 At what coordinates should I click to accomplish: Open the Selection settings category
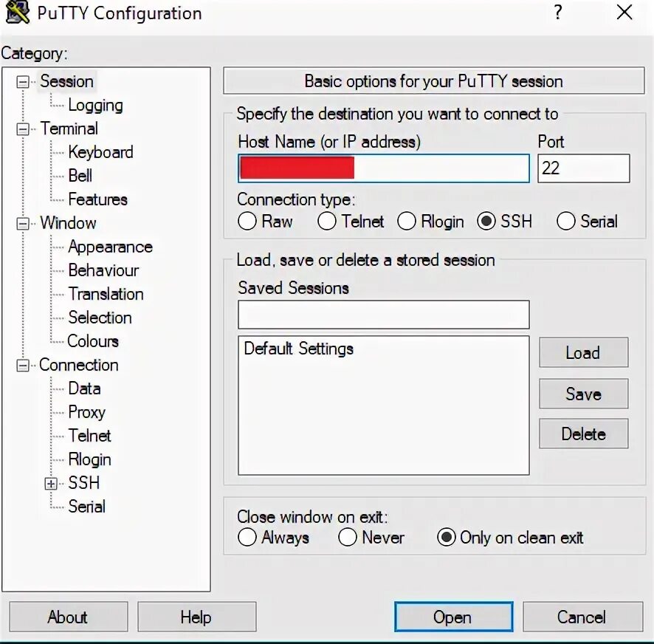point(100,318)
